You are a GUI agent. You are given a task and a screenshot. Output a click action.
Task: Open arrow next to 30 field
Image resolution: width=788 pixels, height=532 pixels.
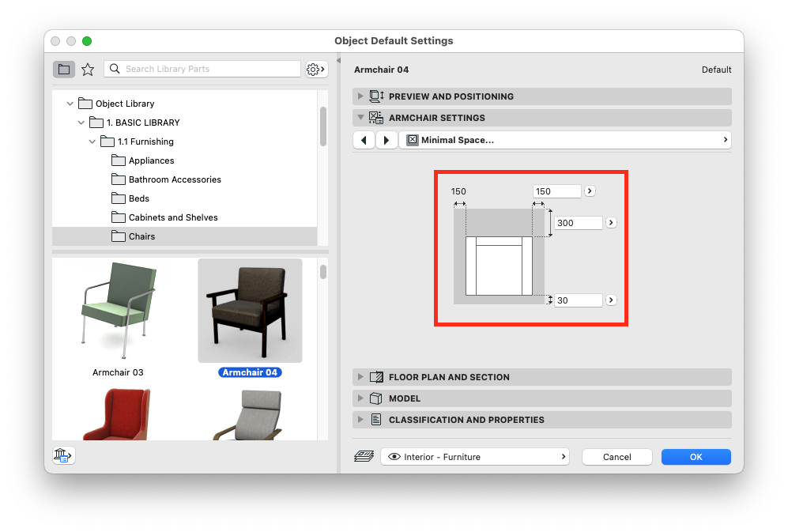pos(611,300)
